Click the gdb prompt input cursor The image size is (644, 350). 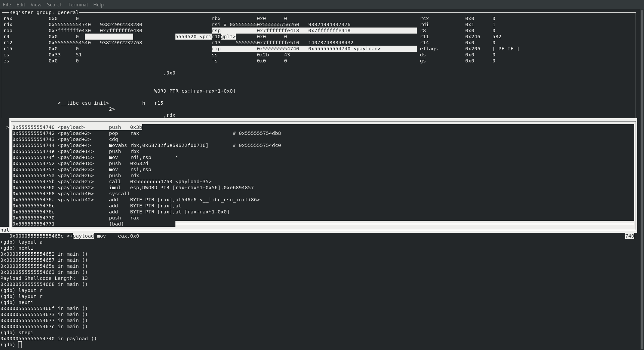point(20,345)
